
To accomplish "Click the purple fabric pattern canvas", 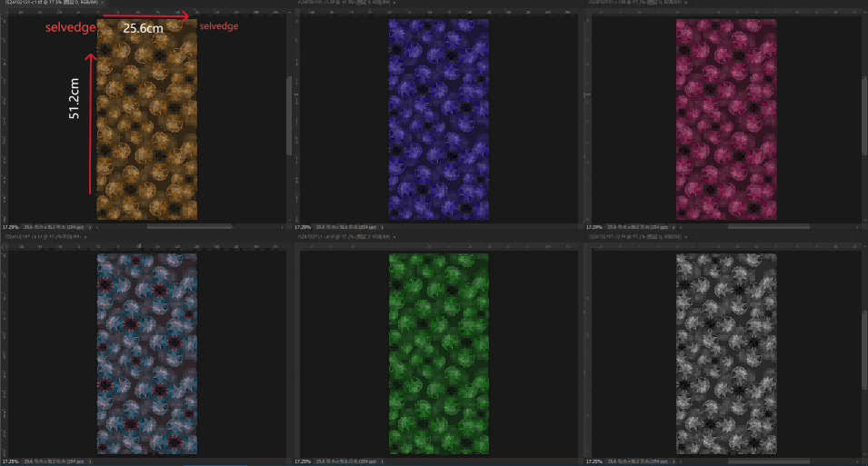I will (x=439, y=118).
